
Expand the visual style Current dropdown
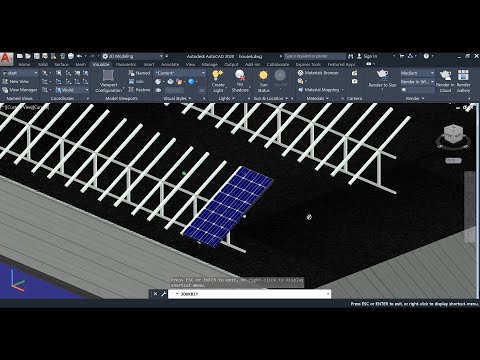coord(180,73)
